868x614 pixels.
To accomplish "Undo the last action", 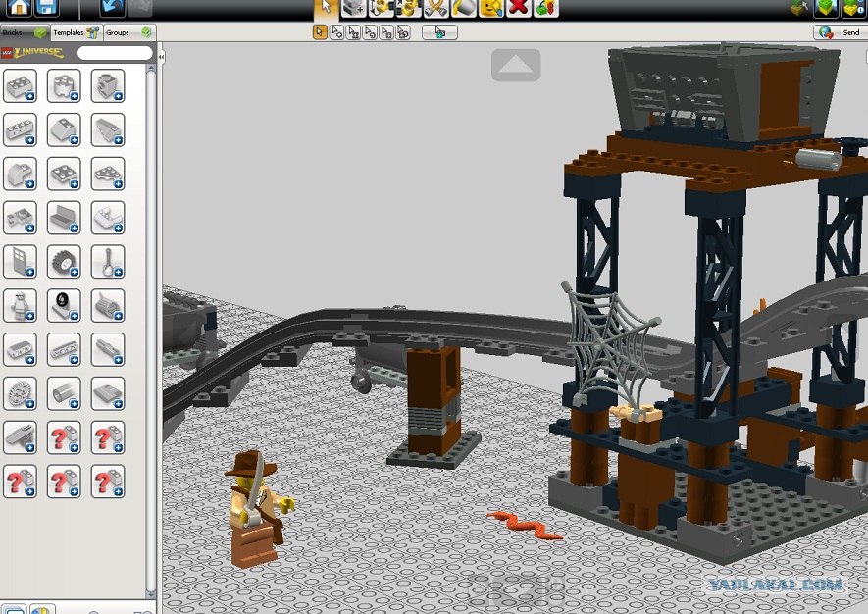I will (x=111, y=7).
